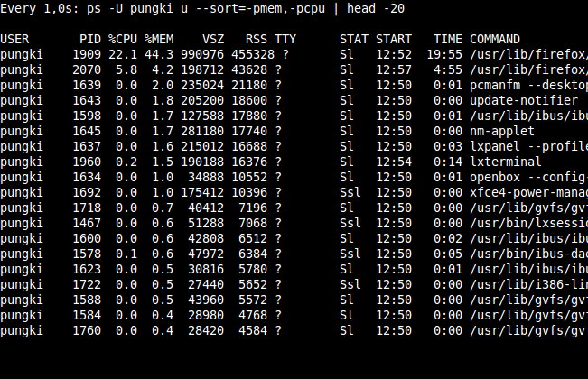Click the 19:55 TIME value
This screenshot has height=379, width=588.
tap(444, 55)
